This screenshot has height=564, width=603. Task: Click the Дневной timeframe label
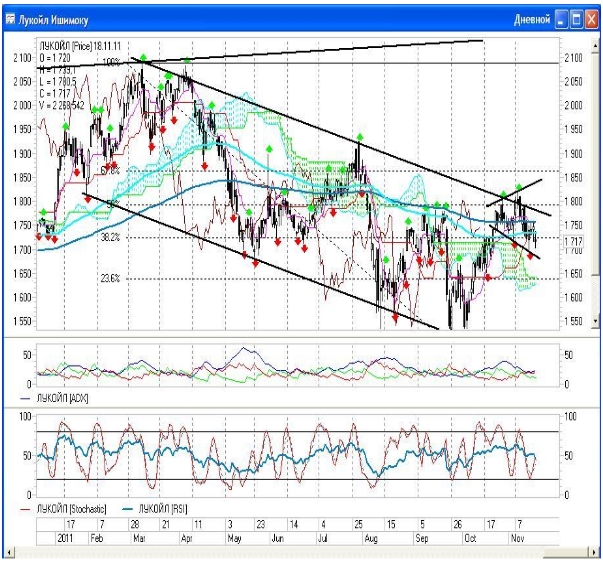point(532,20)
